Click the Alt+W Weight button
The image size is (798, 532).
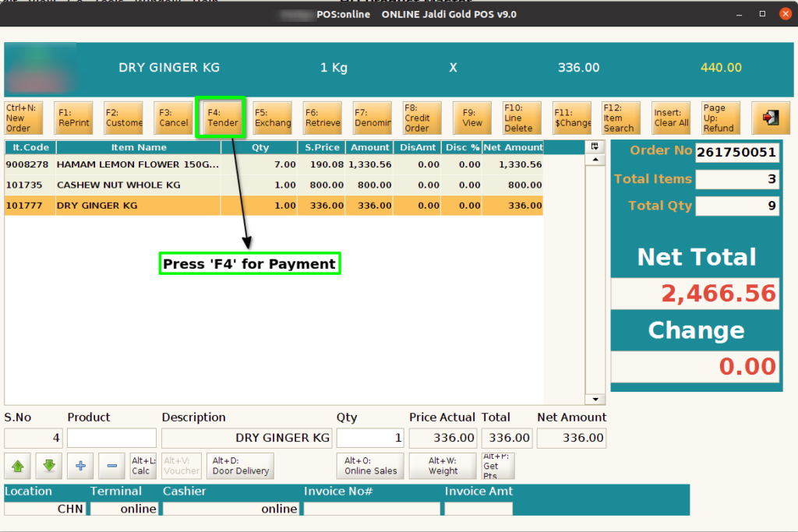tap(443, 466)
